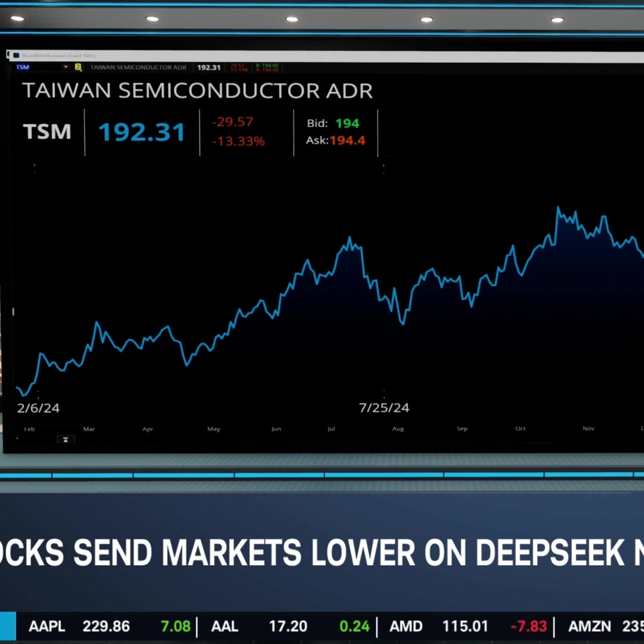
Task: Click the AMD price 115.01 in ticker
Action: [x=465, y=626]
